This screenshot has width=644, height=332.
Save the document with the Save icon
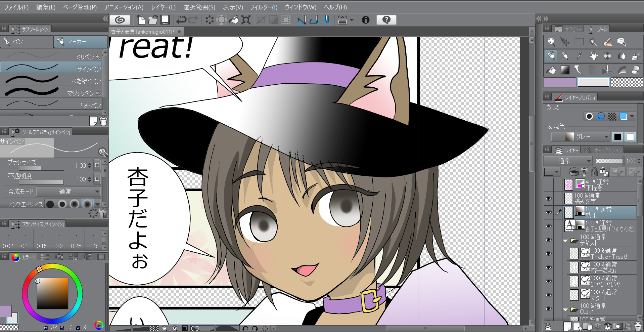(165, 20)
